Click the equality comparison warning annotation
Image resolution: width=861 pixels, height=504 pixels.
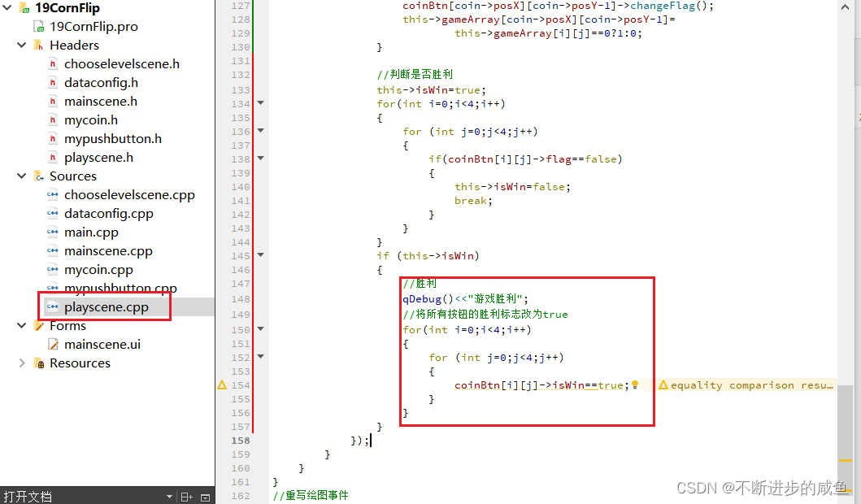tap(746, 385)
